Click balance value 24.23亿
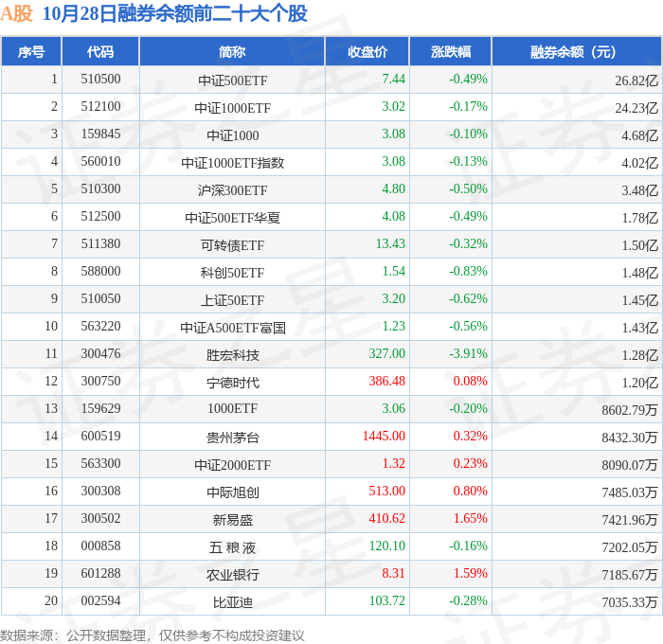 click(x=636, y=108)
